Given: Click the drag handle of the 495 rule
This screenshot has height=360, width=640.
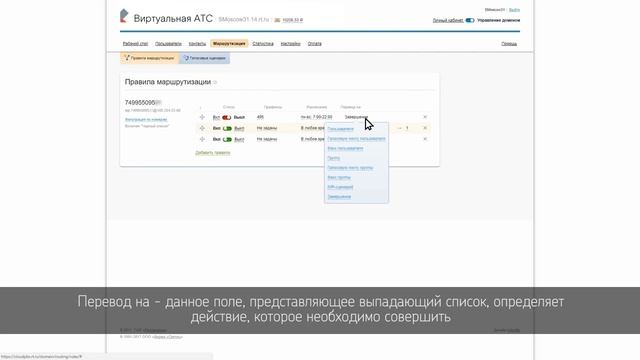Looking at the screenshot, I should point(202,117).
